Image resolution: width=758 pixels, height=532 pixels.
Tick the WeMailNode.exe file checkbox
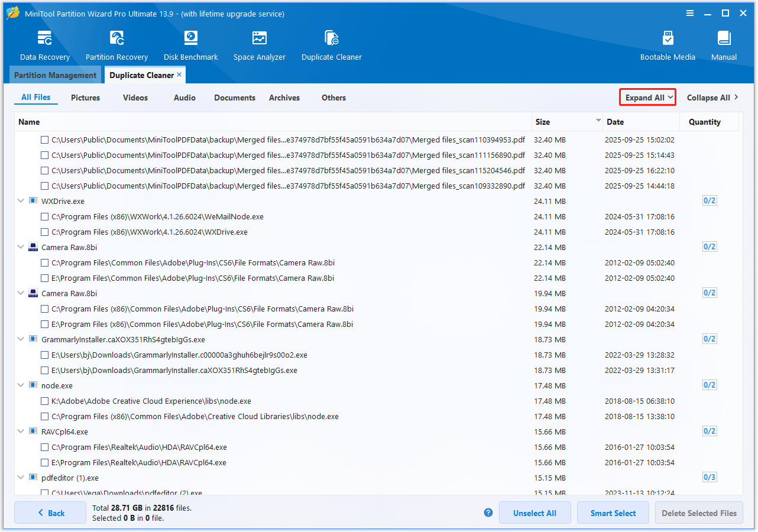point(44,217)
